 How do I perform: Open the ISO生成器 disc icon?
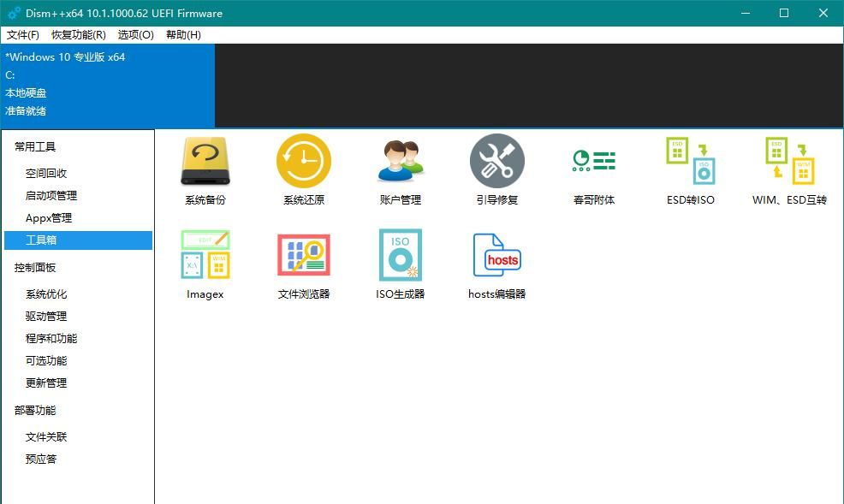click(401, 255)
